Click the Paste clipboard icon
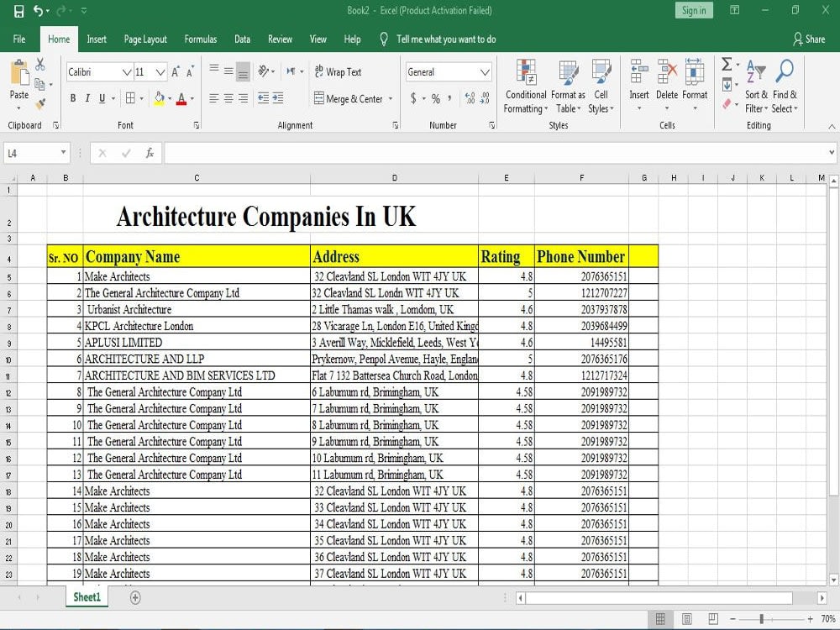 coord(20,72)
